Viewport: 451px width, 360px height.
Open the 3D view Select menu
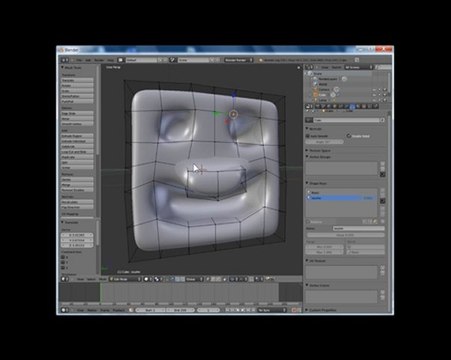[91, 279]
